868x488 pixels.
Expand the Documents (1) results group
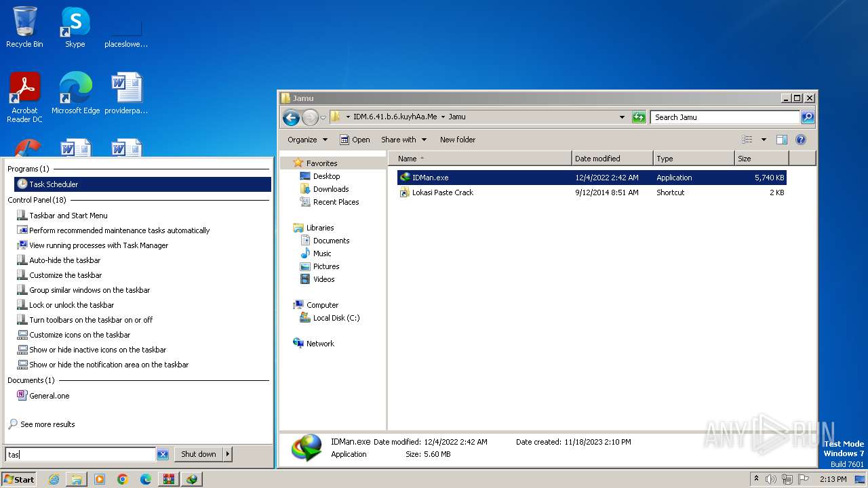(31, 380)
